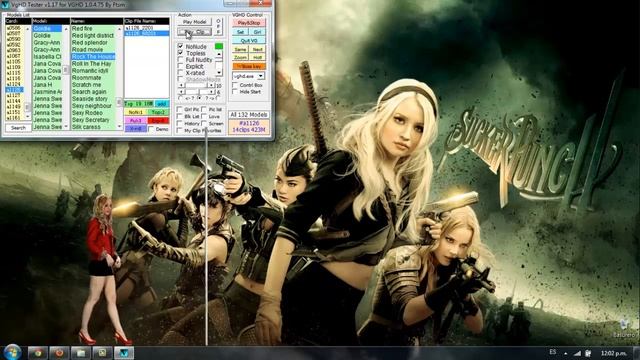640x360 pixels.
Task: Enable the NoNude checkbox
Action: (x=180, y=47)
